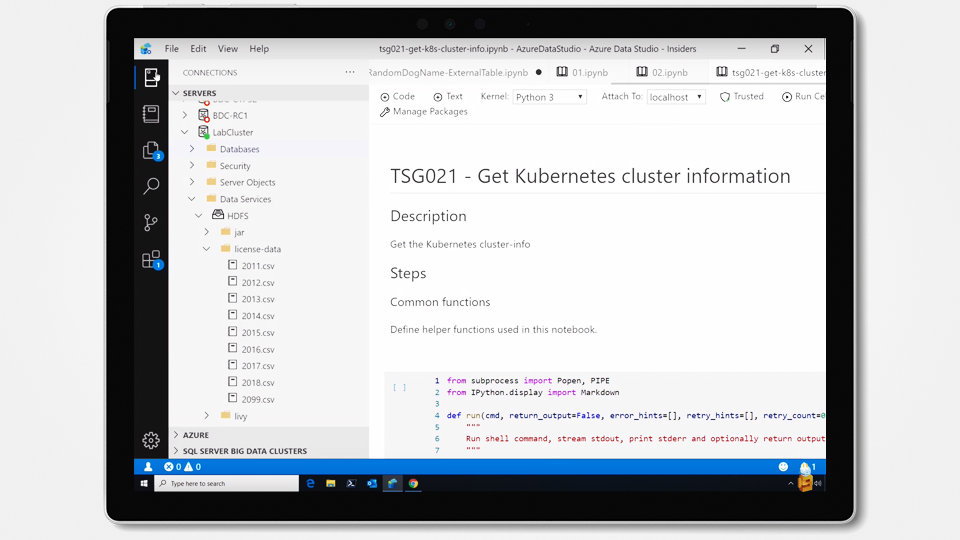Switch to the tsg021-get-k8s-cluster tab
The image size is (960, 540).
pyautogui.click(x=771, y=72)
